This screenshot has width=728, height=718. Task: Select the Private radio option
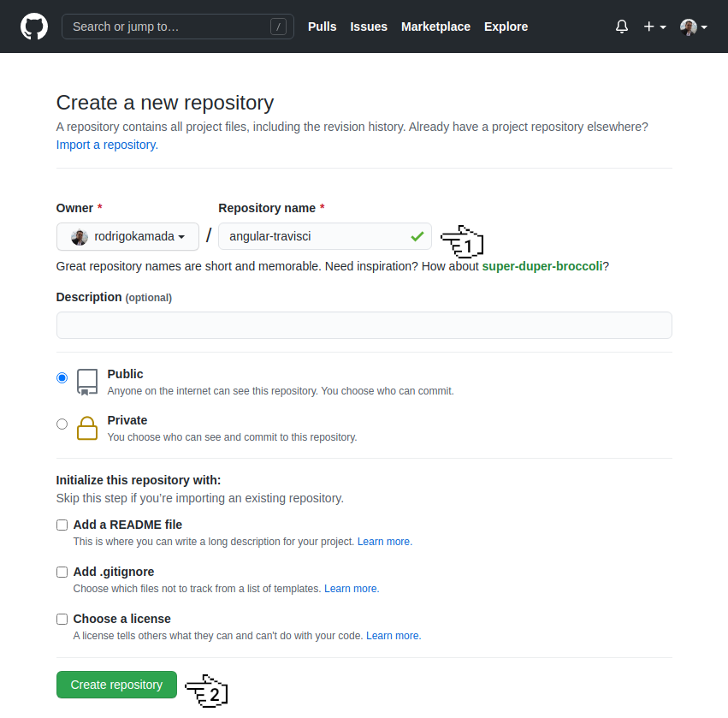coord(62,424)
